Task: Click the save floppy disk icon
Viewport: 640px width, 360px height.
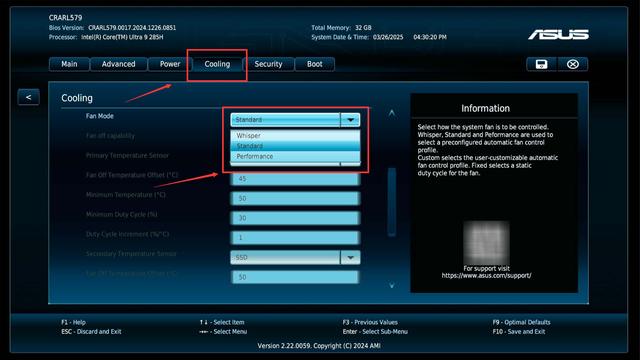Action: coord(541,64)
